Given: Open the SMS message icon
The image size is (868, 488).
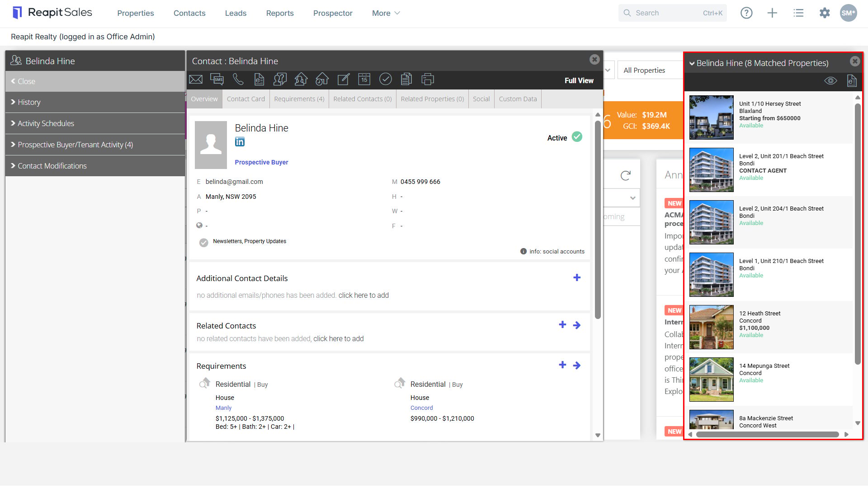Looking at the screenshot, I should coord(217,80).
